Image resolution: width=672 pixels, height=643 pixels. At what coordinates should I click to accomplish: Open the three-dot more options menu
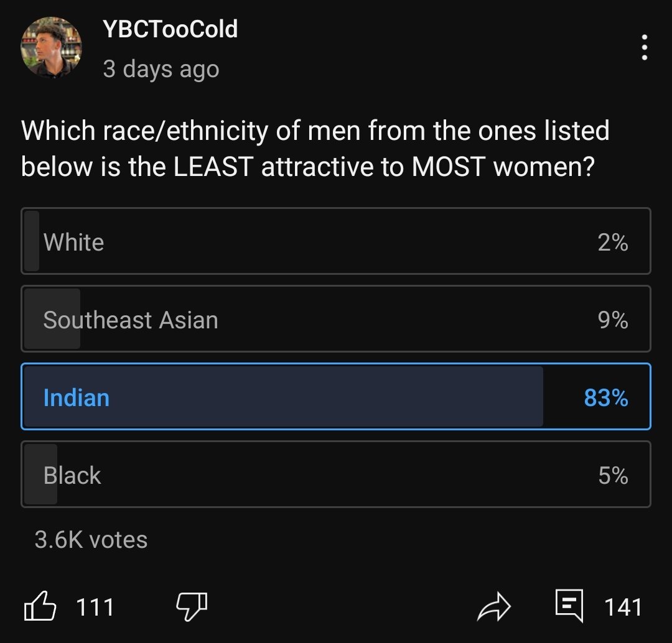(x=644, y=47)
